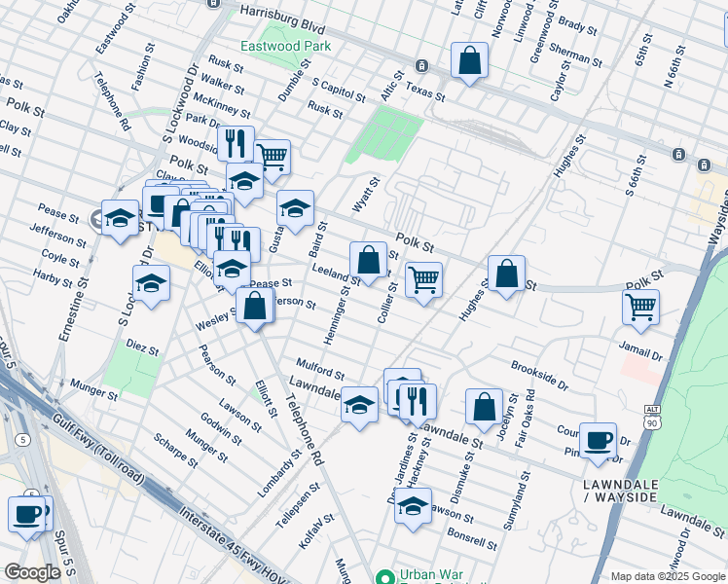The image size is (728, 584).
Task: Click the shopping cart marker above Jamail Dr
Action: click(x=640, y=308)
